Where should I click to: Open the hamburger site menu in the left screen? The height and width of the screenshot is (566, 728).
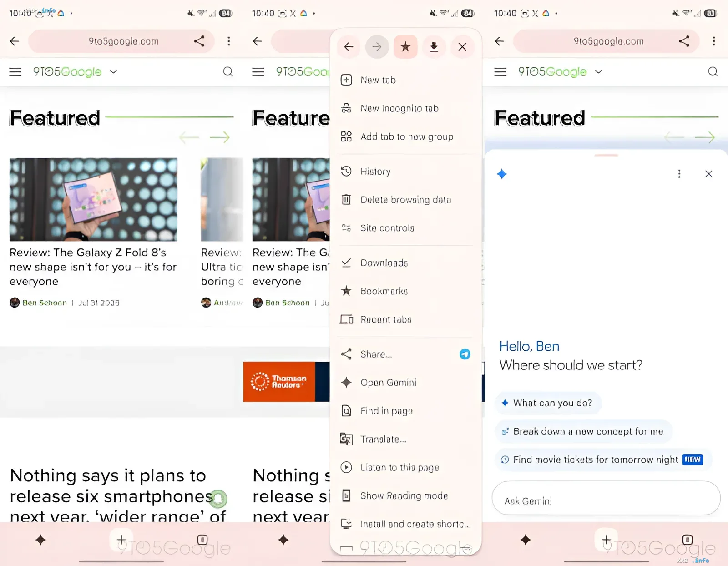point(15,71)
